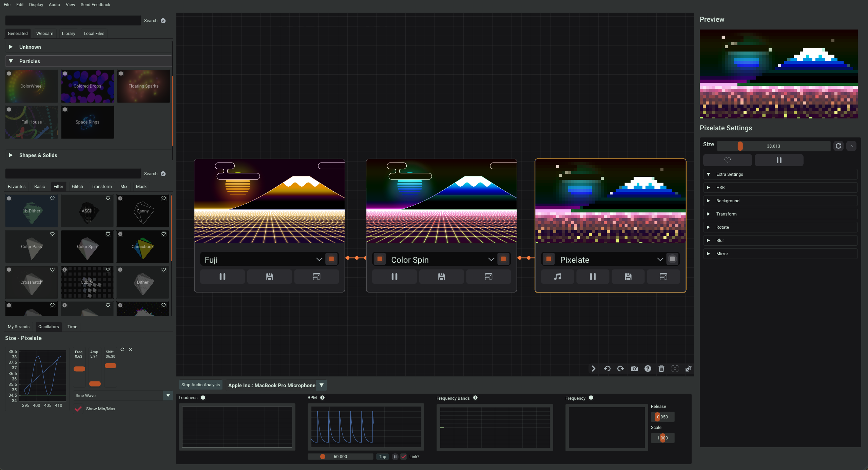Favorite the Canny filter

163,199
